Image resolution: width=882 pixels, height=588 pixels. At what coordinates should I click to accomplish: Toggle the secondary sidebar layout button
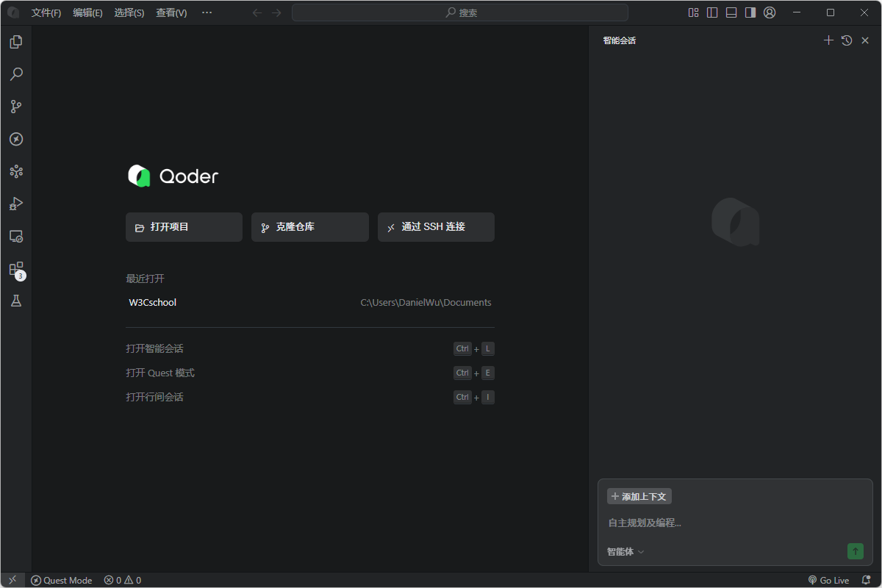[750, 12]
